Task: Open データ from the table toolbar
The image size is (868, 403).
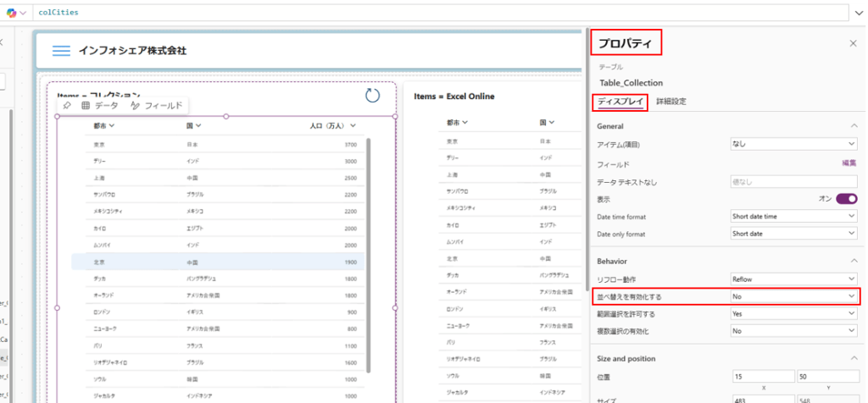Action: (x=100, y=106)
